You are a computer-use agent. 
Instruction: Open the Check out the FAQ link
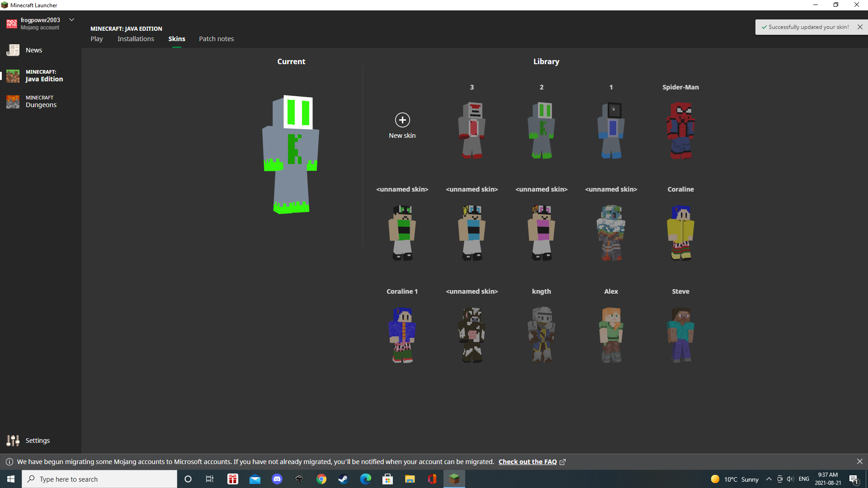(x=527, y=461)
